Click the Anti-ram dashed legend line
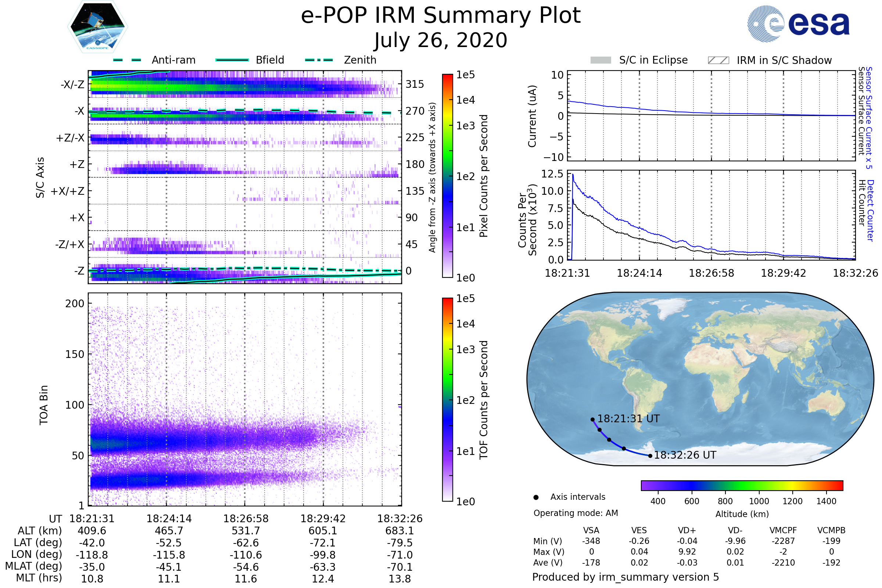 (x=127, y=60)
